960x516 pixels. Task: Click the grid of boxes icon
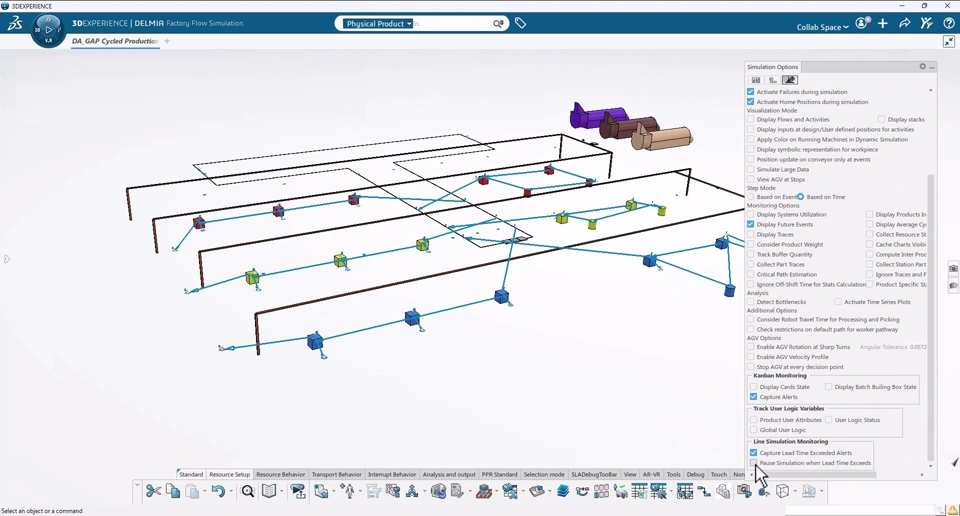(601, 491)
